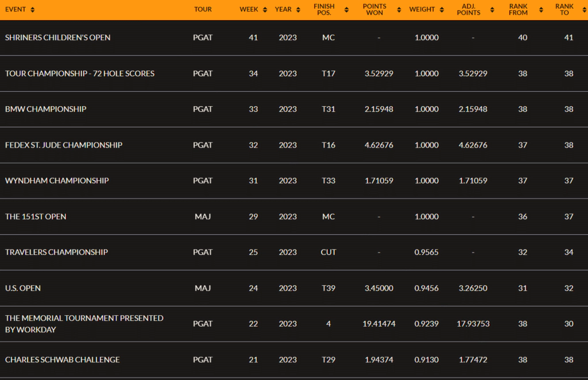Select T31 finish position cell

point(328,109)
